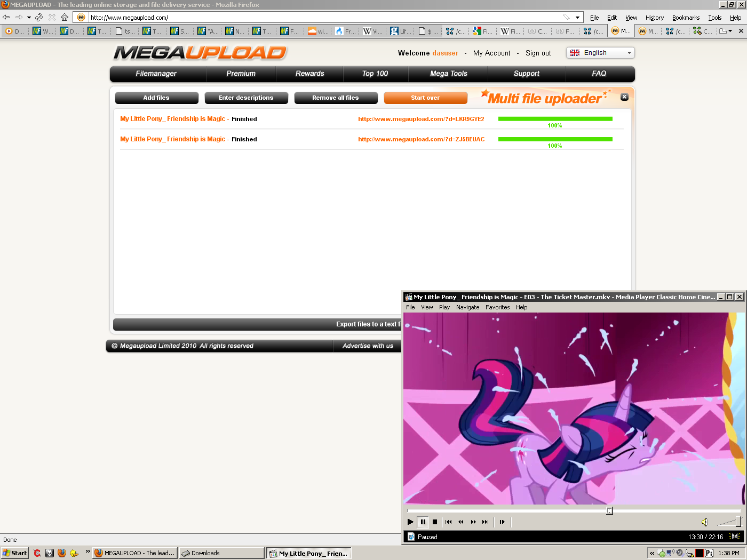Expand the URL bar history dropdown
This screenshot has height=560, width=747.
[577, 18]
